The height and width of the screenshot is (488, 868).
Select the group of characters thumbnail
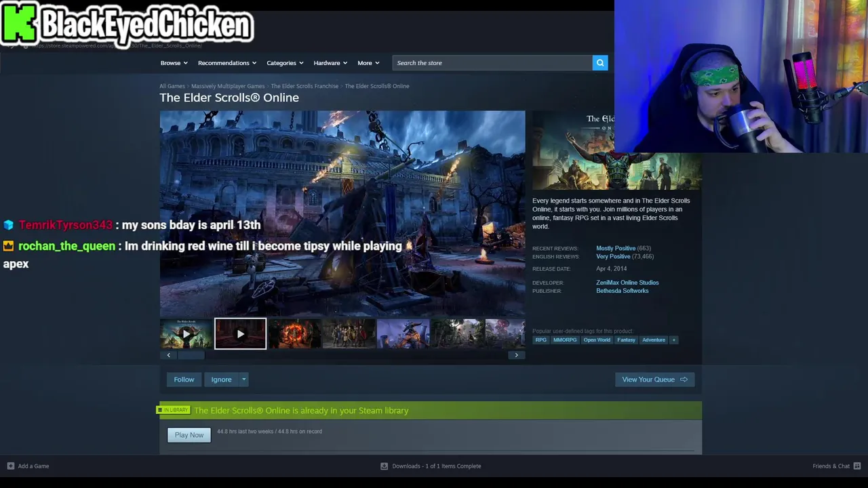349,333
